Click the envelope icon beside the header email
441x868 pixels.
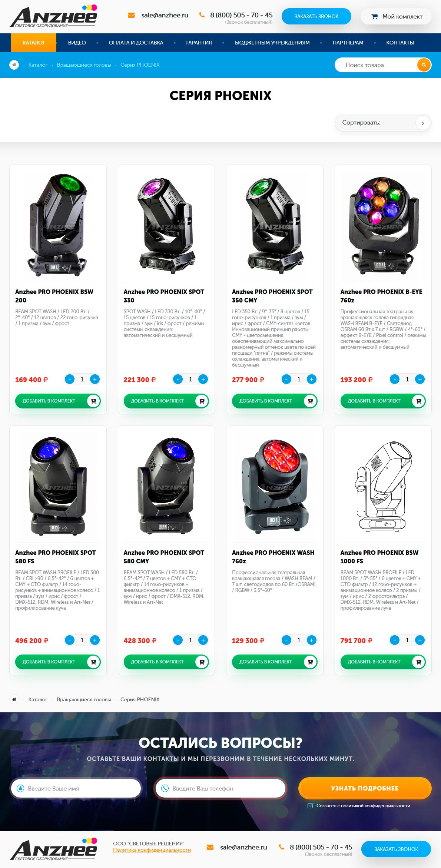(131, 15)
